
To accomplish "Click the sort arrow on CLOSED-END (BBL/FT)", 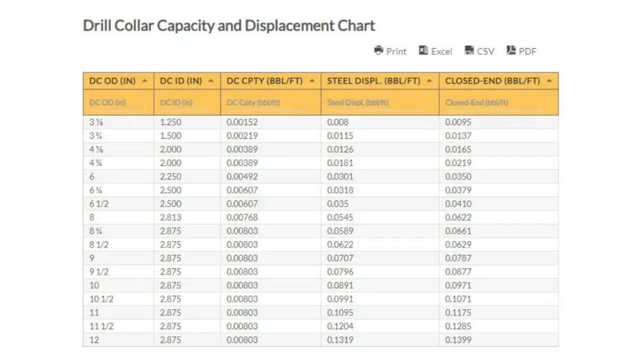I will tap(550, 80).
